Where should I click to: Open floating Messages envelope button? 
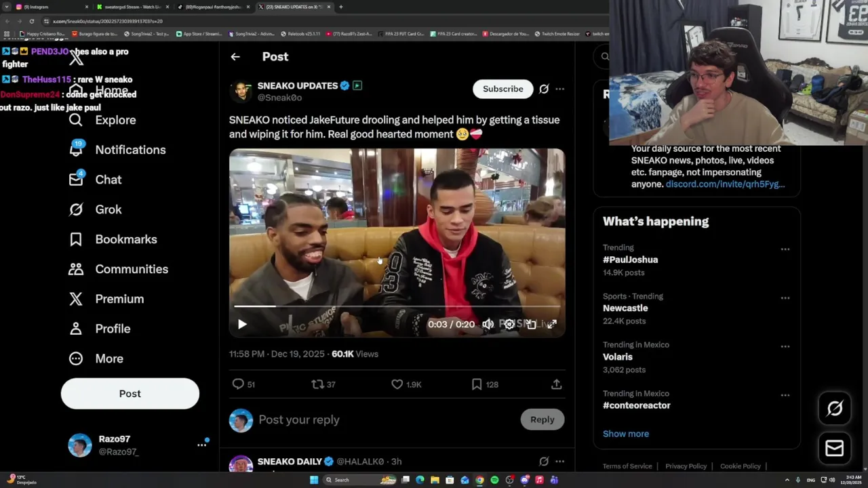[x=835, y=449]
